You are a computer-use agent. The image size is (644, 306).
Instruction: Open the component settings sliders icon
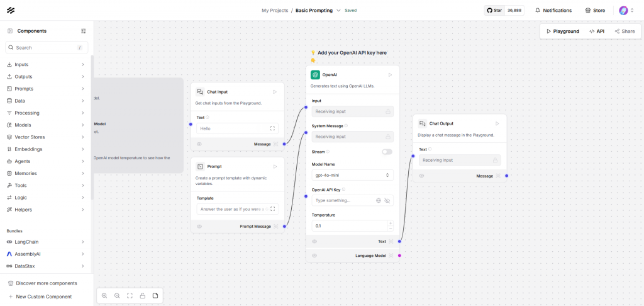(84, 31)
